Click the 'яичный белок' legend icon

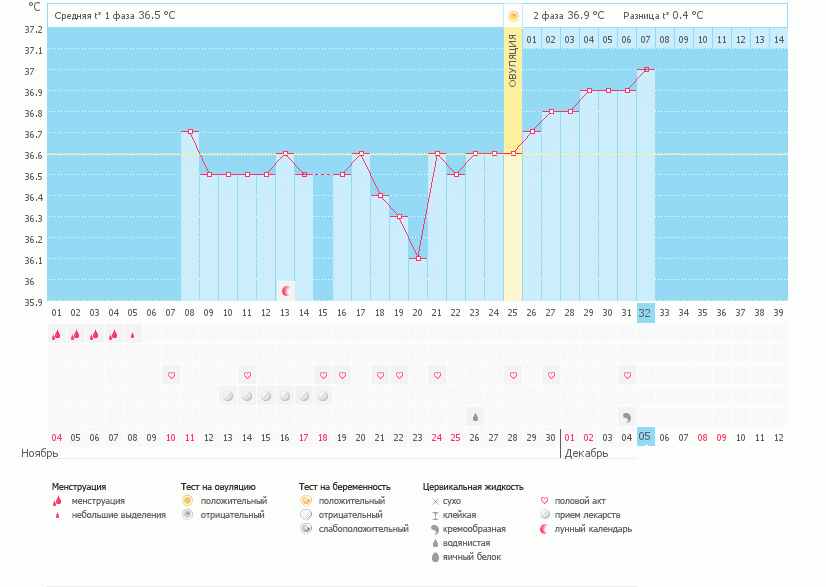[435, 557]
